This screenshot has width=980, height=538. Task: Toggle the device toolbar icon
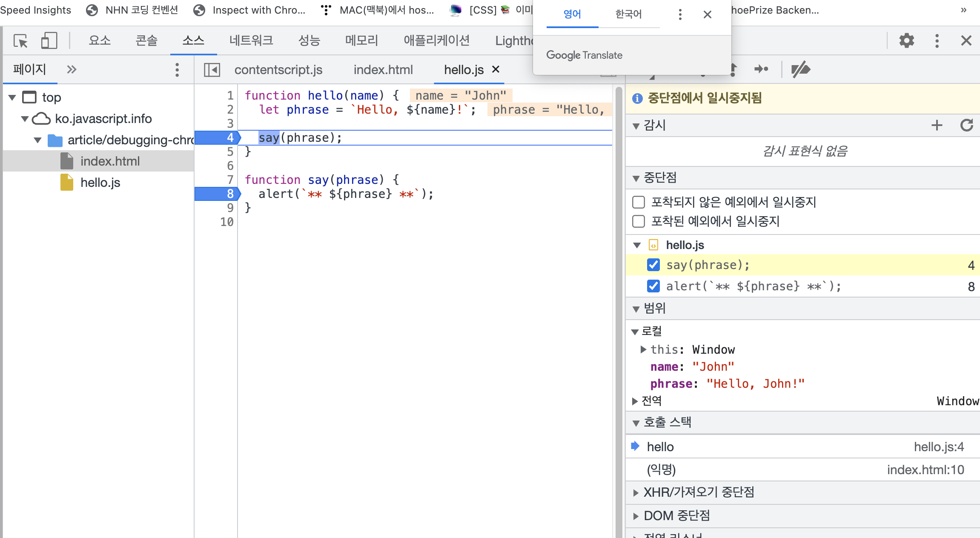(49, 41)
